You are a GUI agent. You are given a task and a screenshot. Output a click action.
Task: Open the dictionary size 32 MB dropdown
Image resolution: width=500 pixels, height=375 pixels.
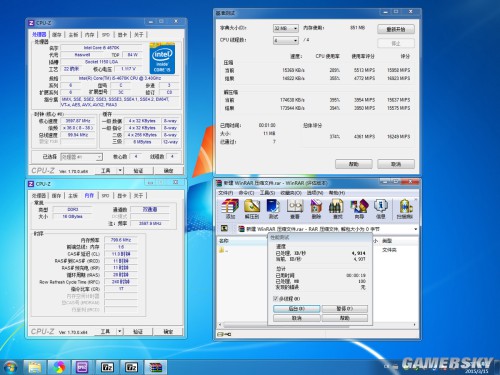(x=285, y=28)
